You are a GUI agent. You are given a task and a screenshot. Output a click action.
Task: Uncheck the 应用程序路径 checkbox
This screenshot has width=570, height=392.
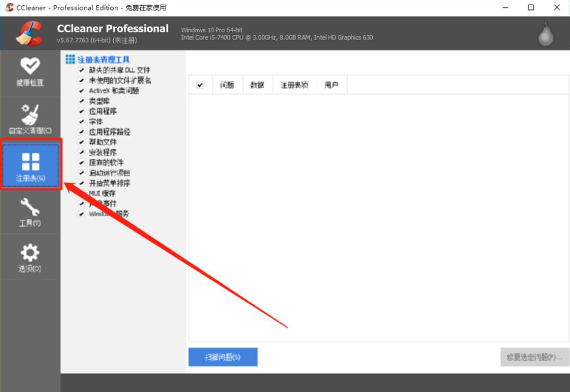point(81,132)
